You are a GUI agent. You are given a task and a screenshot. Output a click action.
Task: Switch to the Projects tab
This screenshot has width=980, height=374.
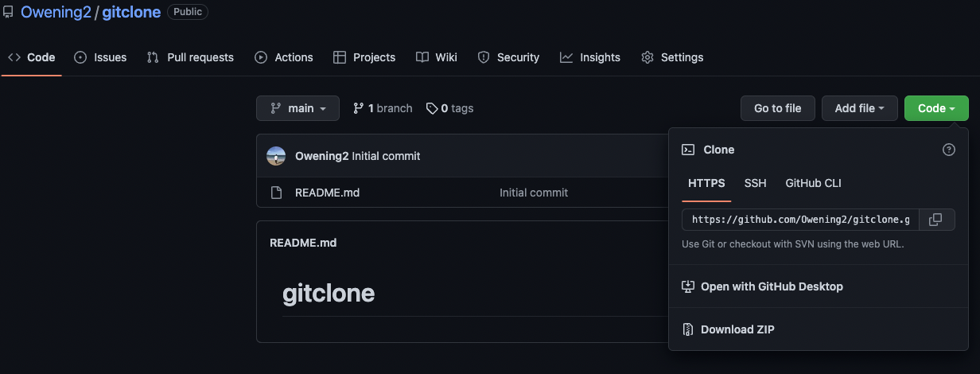(x=364, y=57)
